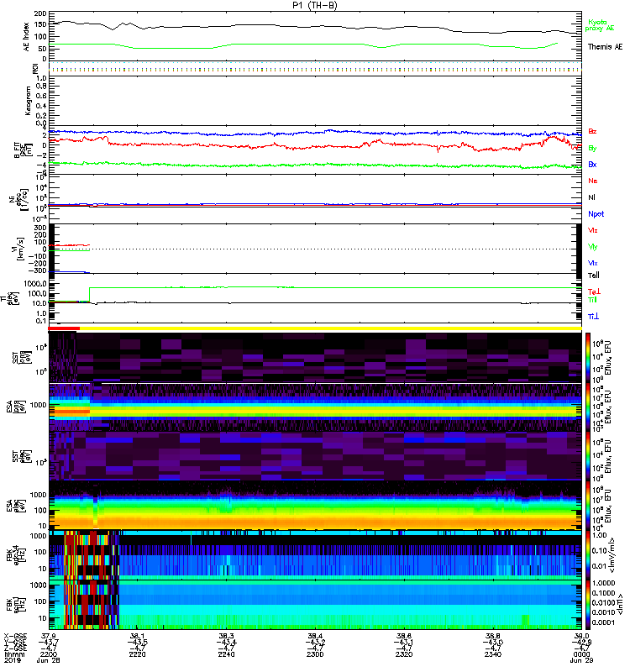Click the plot title "P1 (TH-B)"

coord(314,5)
